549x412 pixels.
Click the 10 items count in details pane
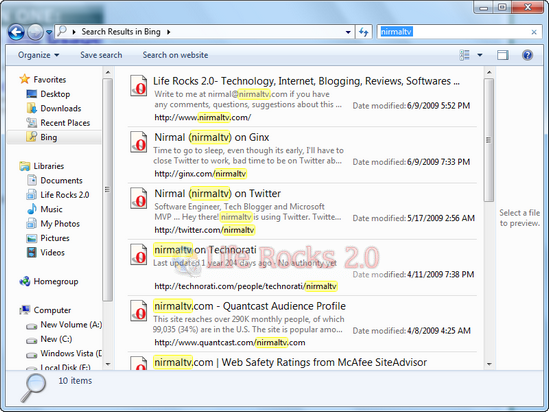75,380
